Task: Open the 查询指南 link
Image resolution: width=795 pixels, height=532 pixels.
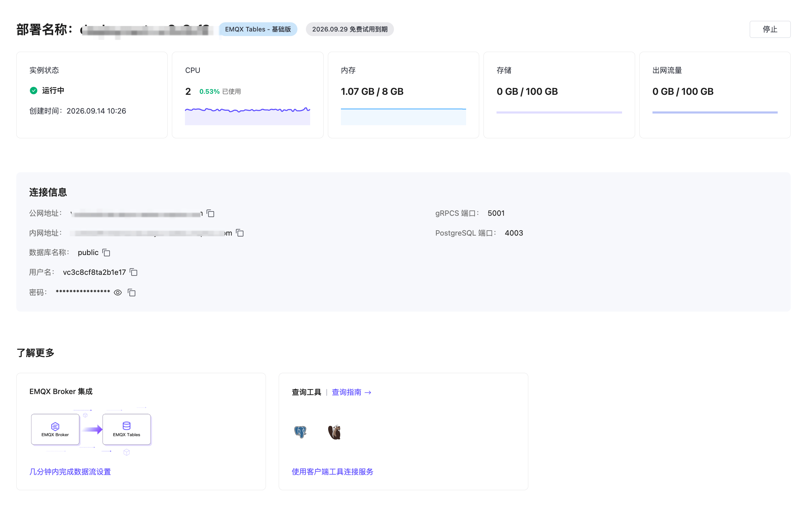Action: pos(352,392)
